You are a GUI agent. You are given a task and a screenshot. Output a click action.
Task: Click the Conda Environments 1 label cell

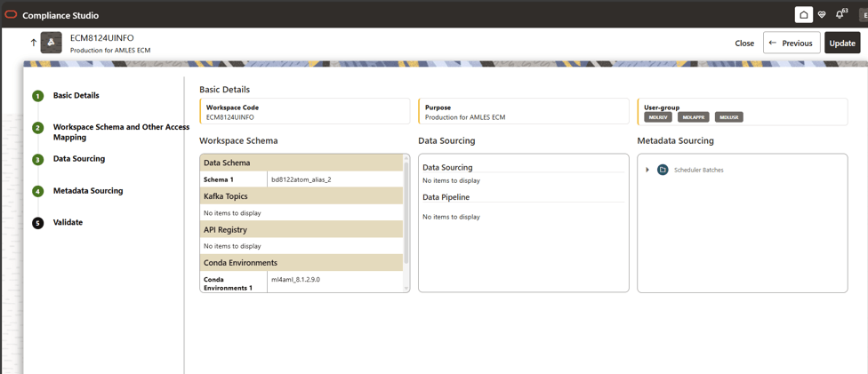point(234,282)
